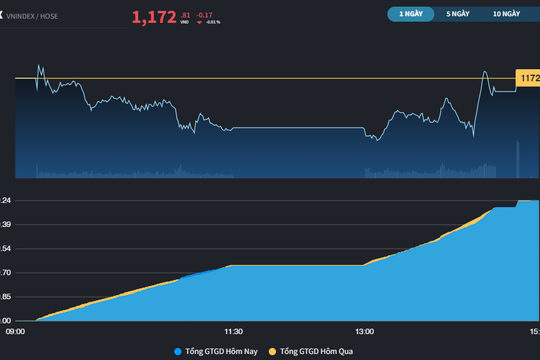Click the 13:00 time axis label
Viewport: 540px width, 360px height.
(x=365, y=331)
